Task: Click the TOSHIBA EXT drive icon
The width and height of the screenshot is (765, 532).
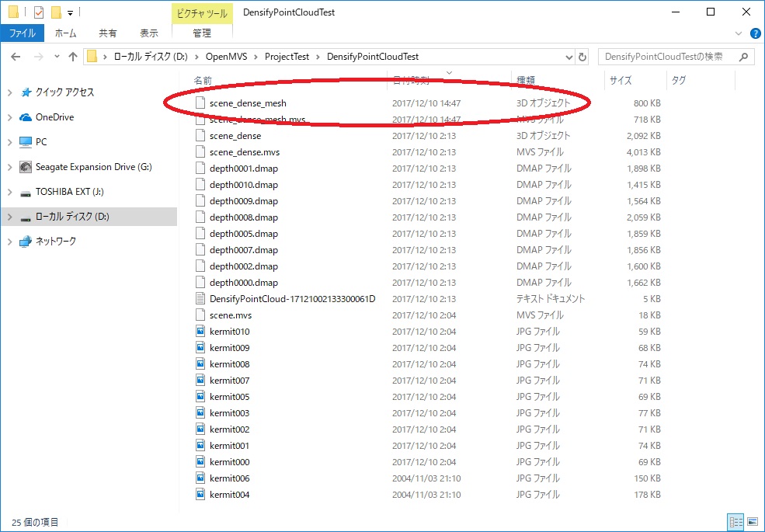Action: click(x=26, y=193)
